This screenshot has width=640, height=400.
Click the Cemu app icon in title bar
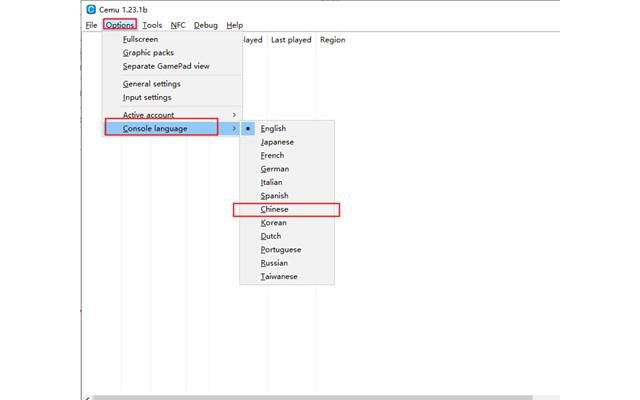coord(91,9)
